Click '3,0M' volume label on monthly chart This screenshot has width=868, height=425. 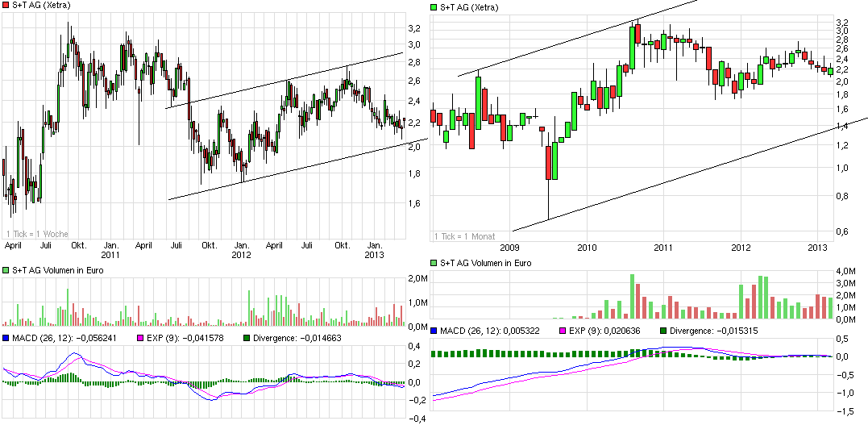(x=845, y=284)
